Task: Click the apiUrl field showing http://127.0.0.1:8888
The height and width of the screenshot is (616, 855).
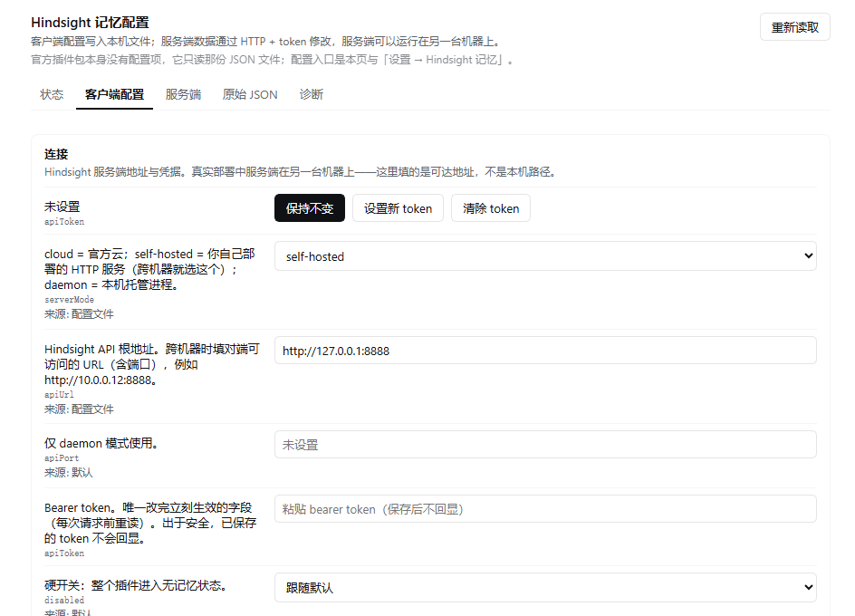Action: [545, 351]
